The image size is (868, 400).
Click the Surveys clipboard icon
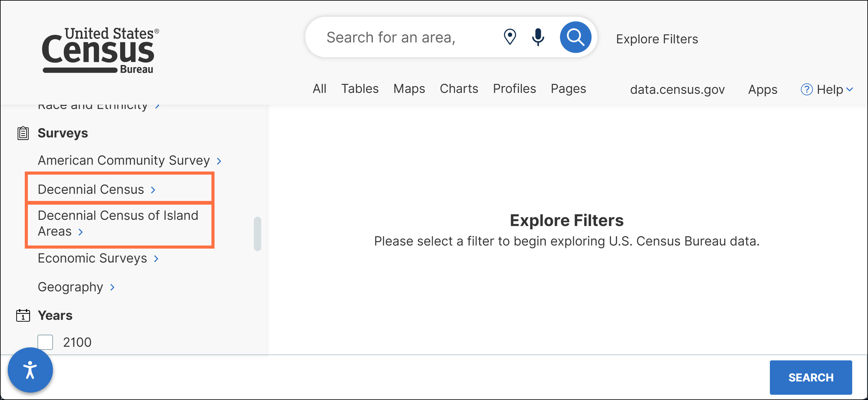pos(23,133)
